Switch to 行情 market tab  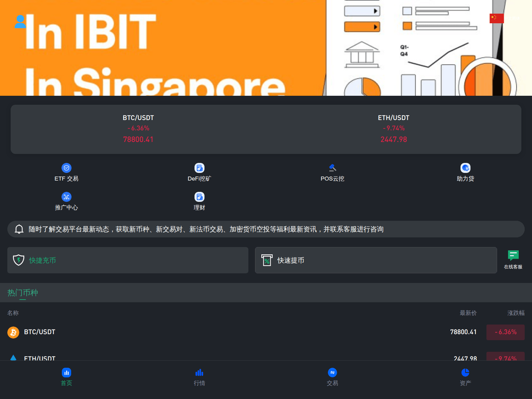(x=199, y=377)
